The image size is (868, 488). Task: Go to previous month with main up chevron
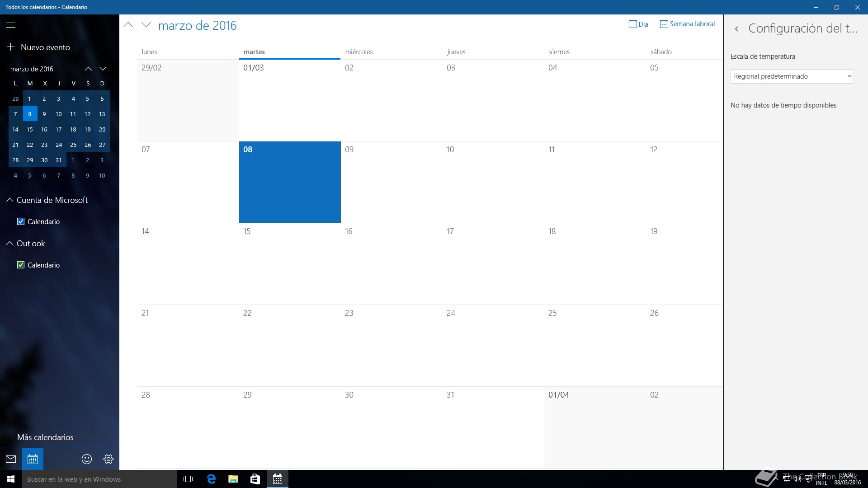coord(128,25)
